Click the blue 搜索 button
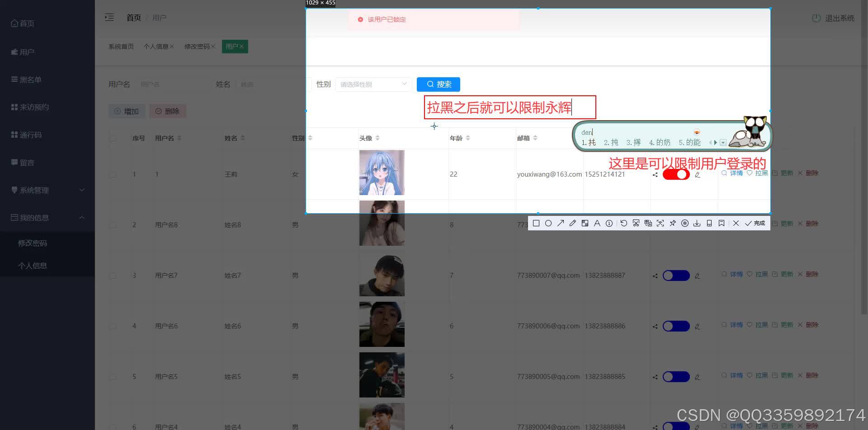The height and width of the screenshot is (430, 868). click(438, 84)
